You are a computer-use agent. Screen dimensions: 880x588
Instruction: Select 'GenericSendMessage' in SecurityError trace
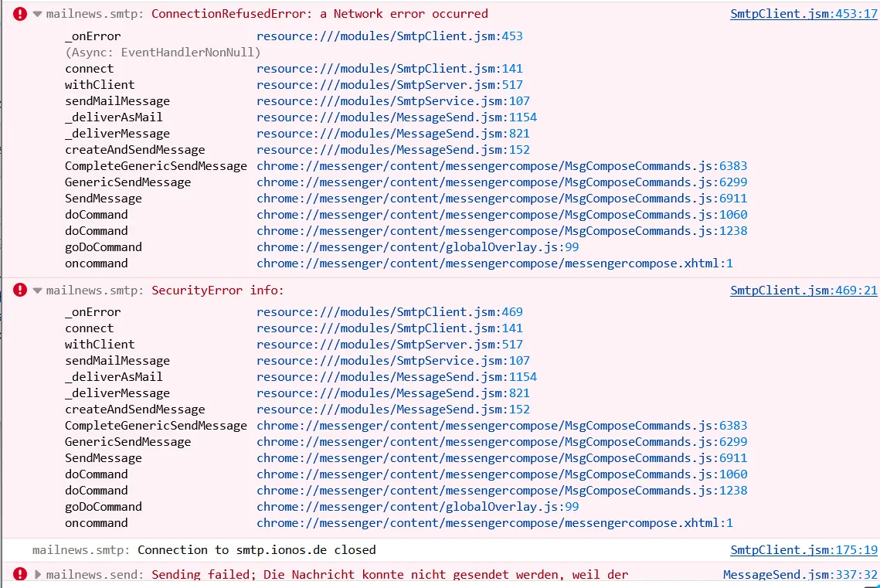128,442
